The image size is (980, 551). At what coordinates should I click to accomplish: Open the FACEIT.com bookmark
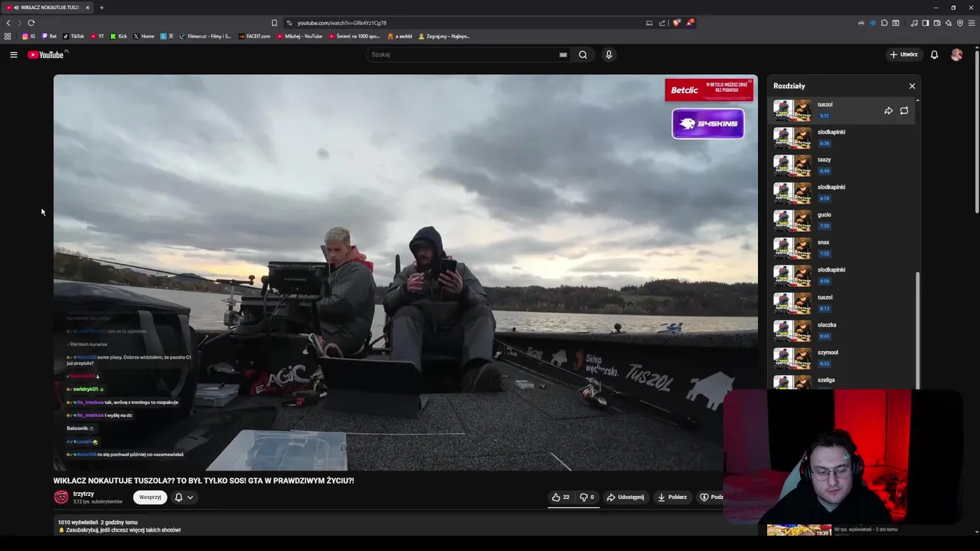pos(254,36)
